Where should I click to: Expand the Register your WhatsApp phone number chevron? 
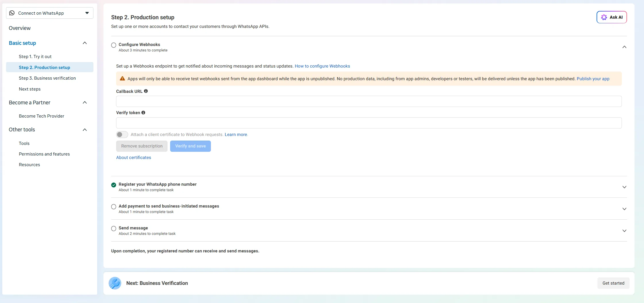click(x=624, y=187)
